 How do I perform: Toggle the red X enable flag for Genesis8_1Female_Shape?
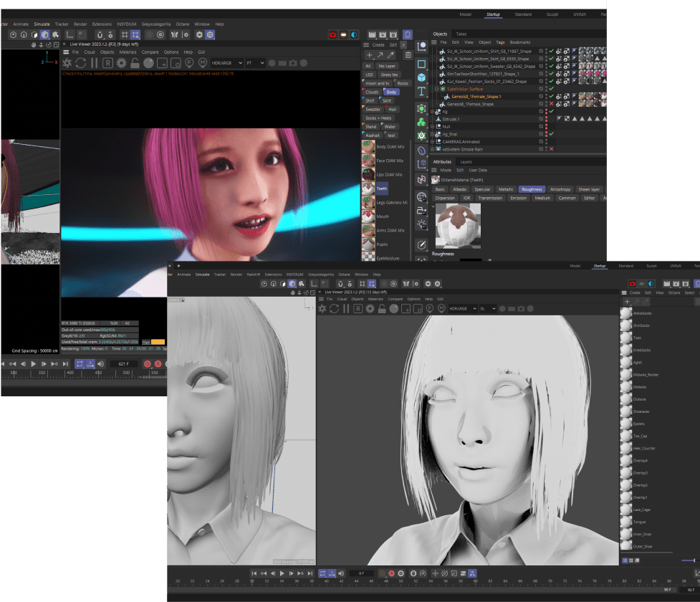552,104
